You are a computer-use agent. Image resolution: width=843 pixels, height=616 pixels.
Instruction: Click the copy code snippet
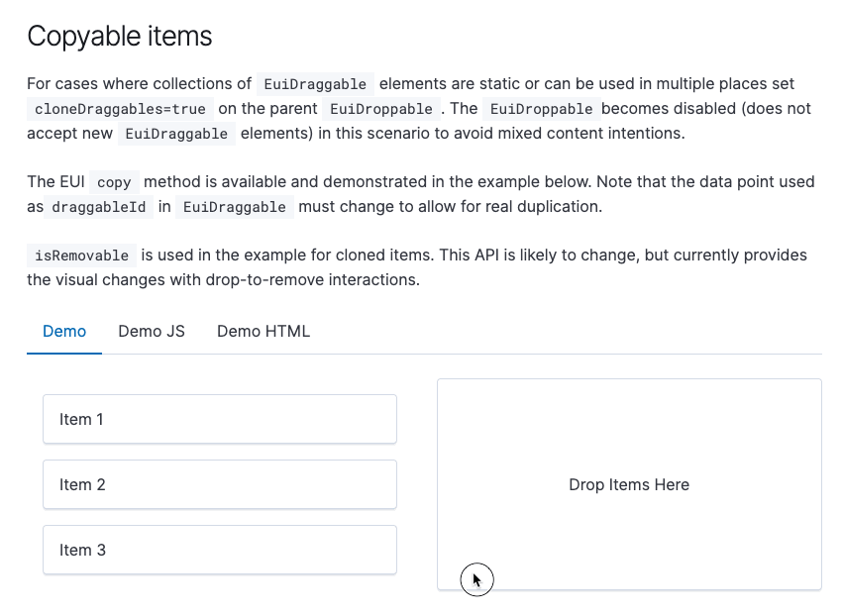pos(114,183)
